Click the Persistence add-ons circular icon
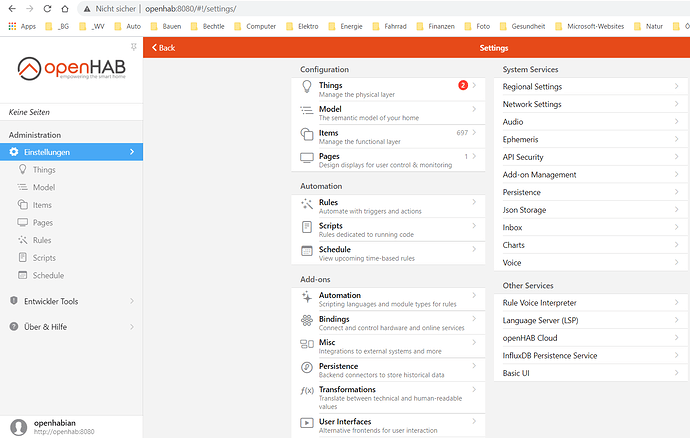Image resolution: width=690 pixels, height=438 pixels. [x=307, y=367]
